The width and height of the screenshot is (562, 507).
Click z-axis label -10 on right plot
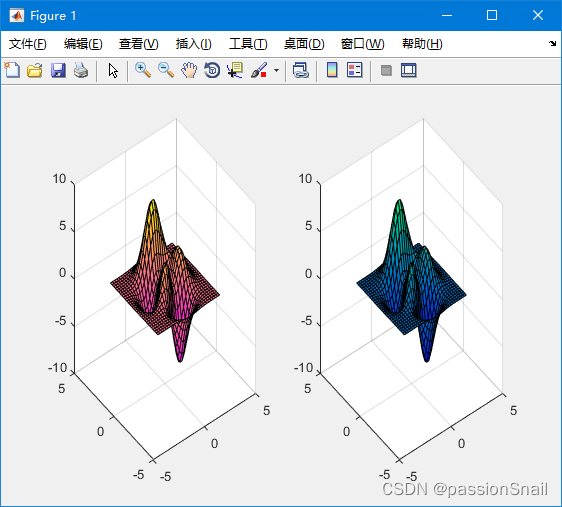(x=304, y=368)
